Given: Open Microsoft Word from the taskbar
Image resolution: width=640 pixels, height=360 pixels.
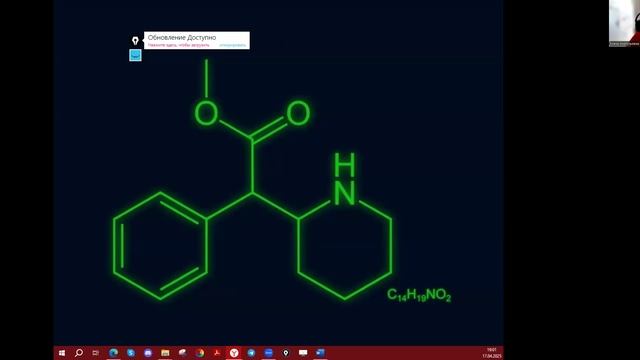Looking at the screenshot, I should pos(320,353).
